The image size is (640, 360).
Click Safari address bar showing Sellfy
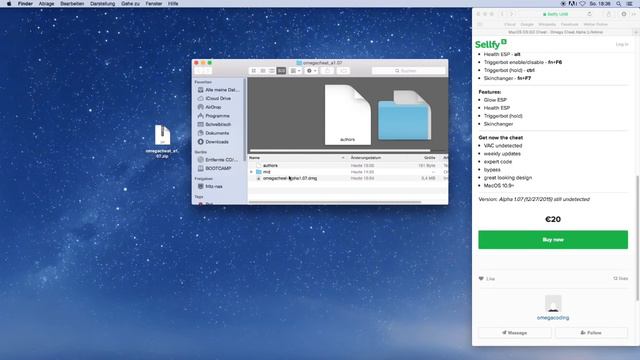(x=556, y=14)
